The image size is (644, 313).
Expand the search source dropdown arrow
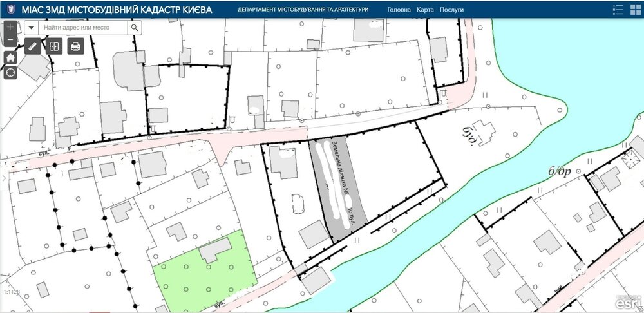coord(32,28)
